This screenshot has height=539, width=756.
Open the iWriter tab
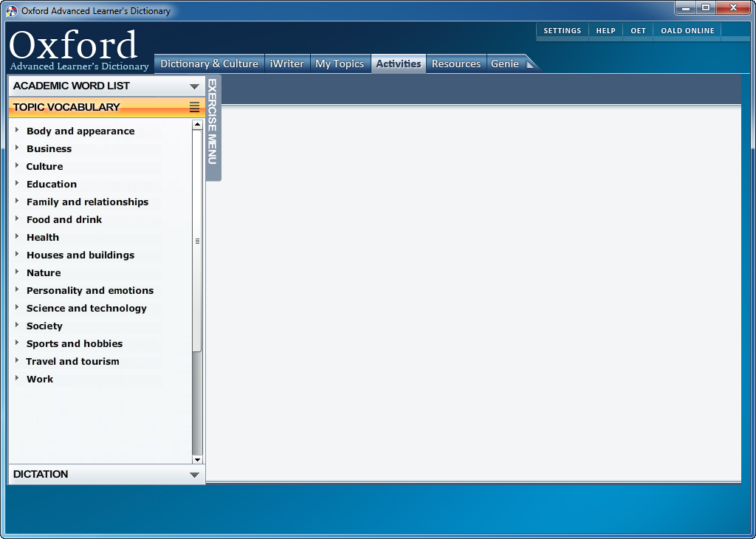pyautogui.click(x=286, y=64)
